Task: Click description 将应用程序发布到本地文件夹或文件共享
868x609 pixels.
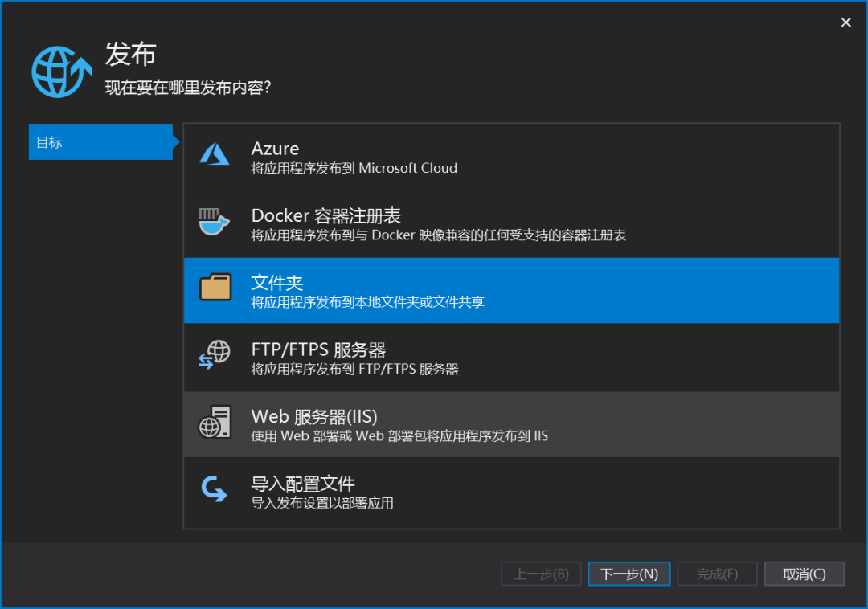Action: pyautogui.click(x=367, y=302)
